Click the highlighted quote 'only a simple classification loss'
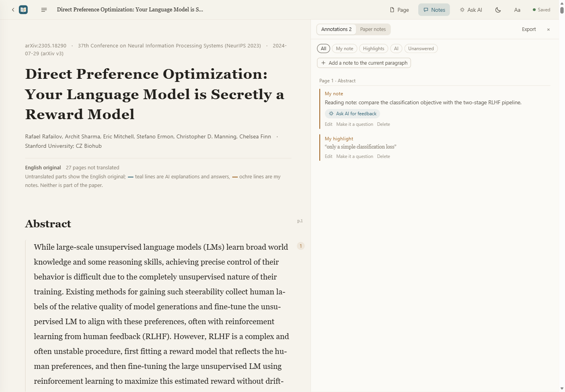Screen dimensions: 565x392 tap(361, 147)
